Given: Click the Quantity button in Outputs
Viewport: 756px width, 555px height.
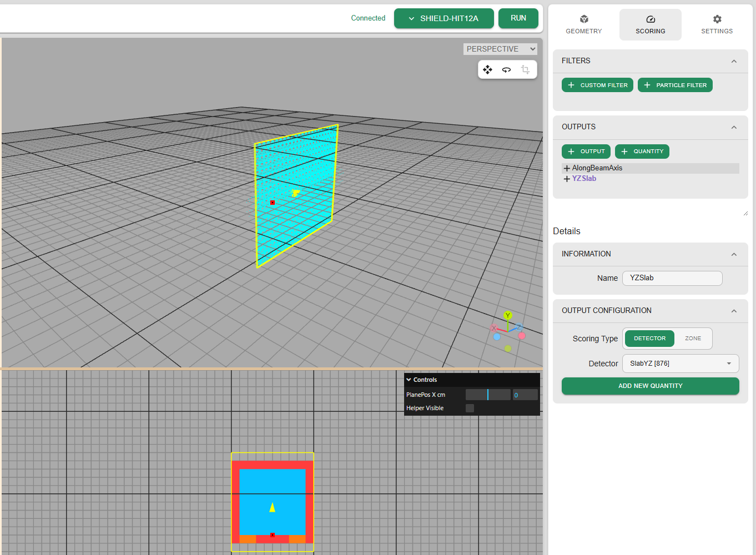Looking at the screenshot, I should pos(642,152).
